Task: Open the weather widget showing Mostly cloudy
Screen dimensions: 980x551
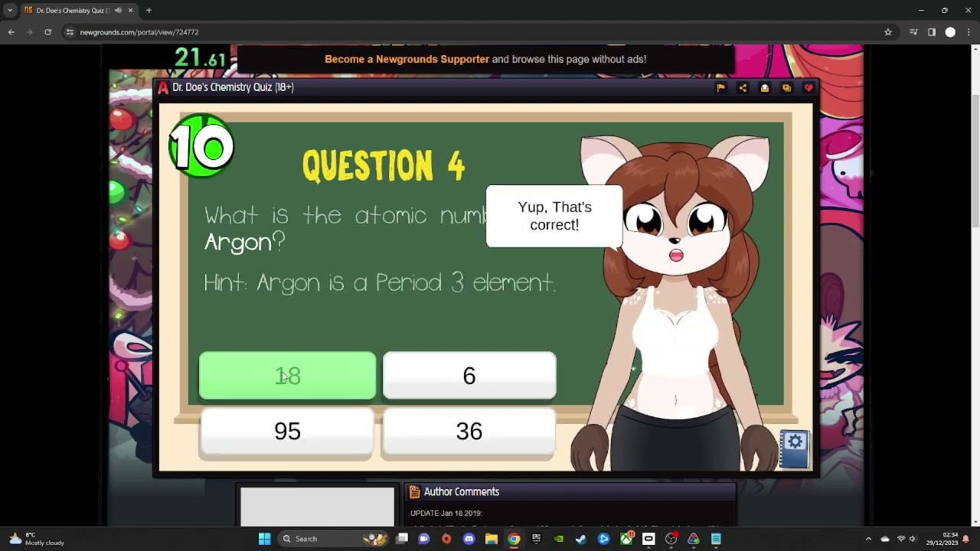Action: click(x=37, y=539)
